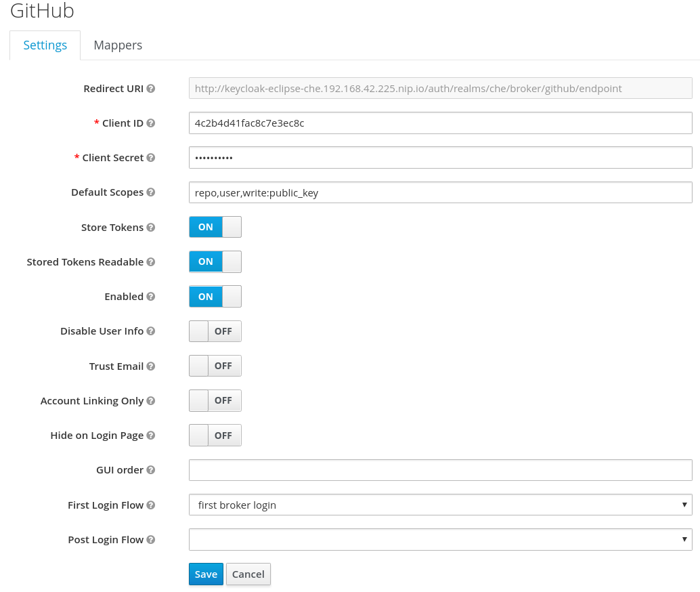This screenshot has width=700, height=592.
Task: Click help icon for First Login Flow
Action: click(151, 505)
